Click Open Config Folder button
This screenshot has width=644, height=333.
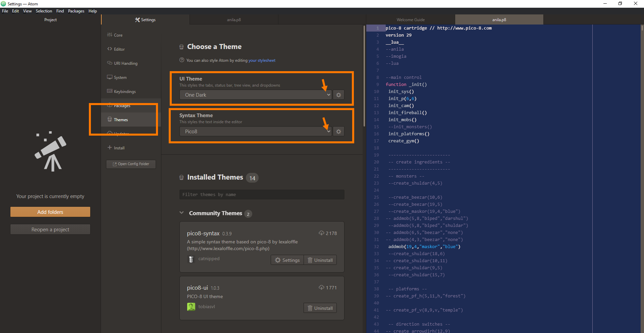pos(131,164)
